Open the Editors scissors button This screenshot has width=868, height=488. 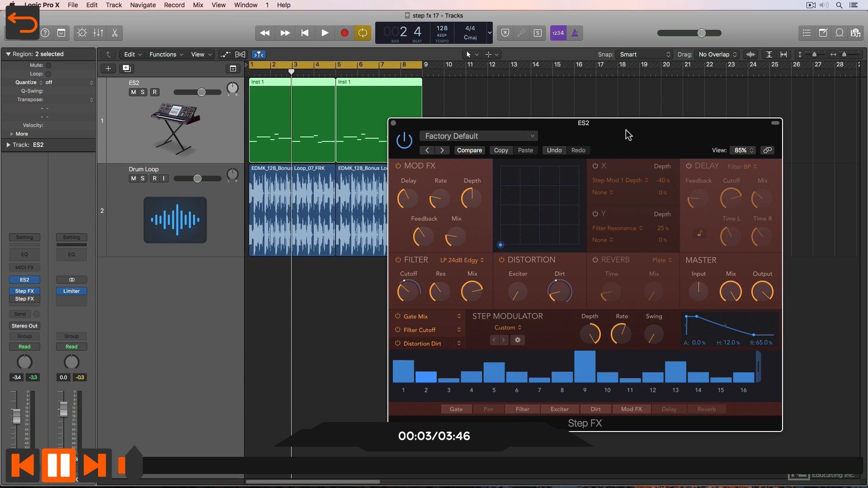coord(115,33)
